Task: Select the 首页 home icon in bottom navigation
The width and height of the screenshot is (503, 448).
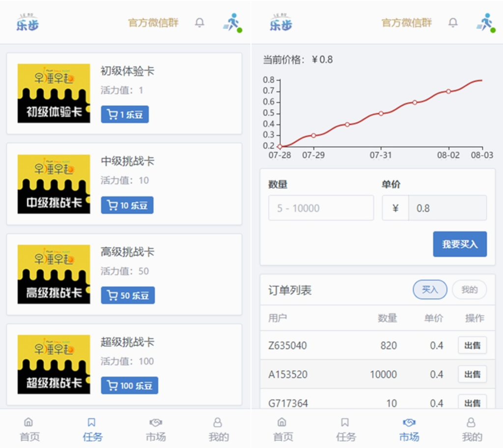Action: (28, 421)
